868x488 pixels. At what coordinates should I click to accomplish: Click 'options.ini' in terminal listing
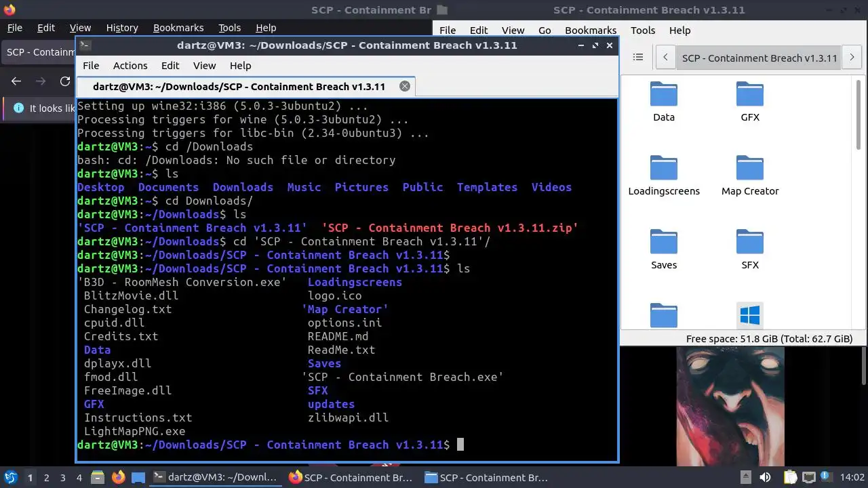(x=345, y=323)
